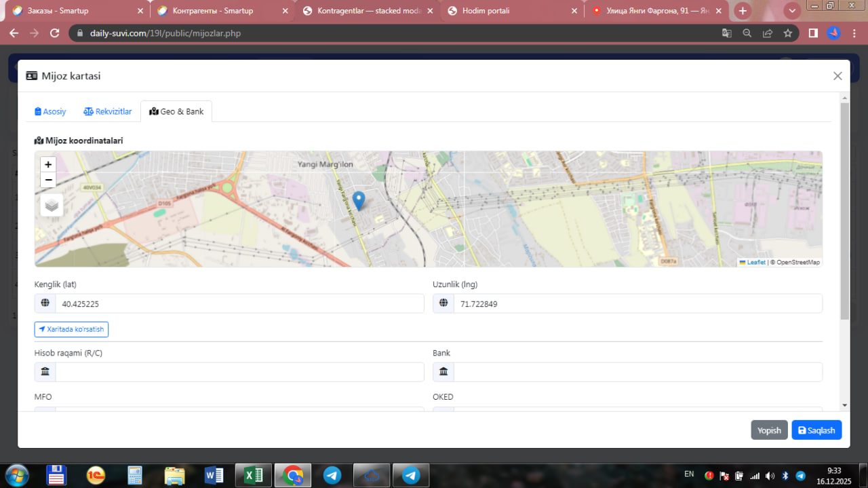Open the Chrome tab search dropdown
This screenshot has width=868, height=488.
tap(791, 11)
